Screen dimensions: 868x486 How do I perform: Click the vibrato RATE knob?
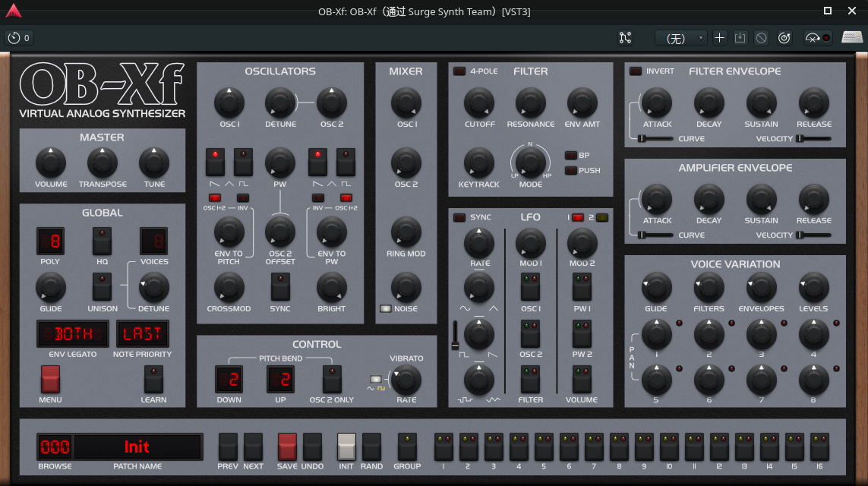pos(406,380)
